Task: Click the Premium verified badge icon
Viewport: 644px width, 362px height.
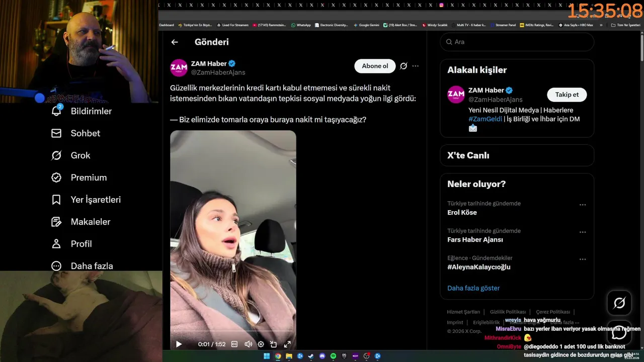Action: 56,177
